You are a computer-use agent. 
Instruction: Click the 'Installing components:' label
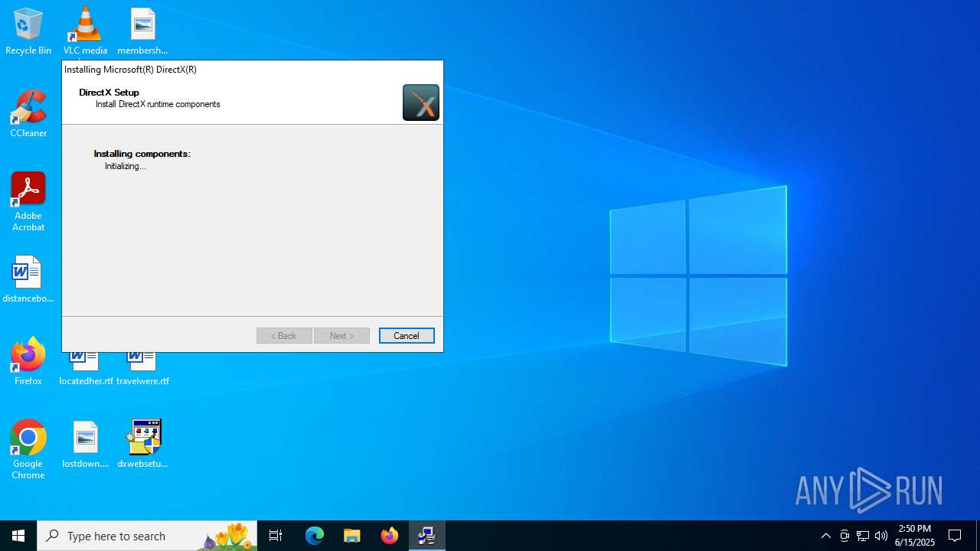pyautogui.click(x=142, y=154)
